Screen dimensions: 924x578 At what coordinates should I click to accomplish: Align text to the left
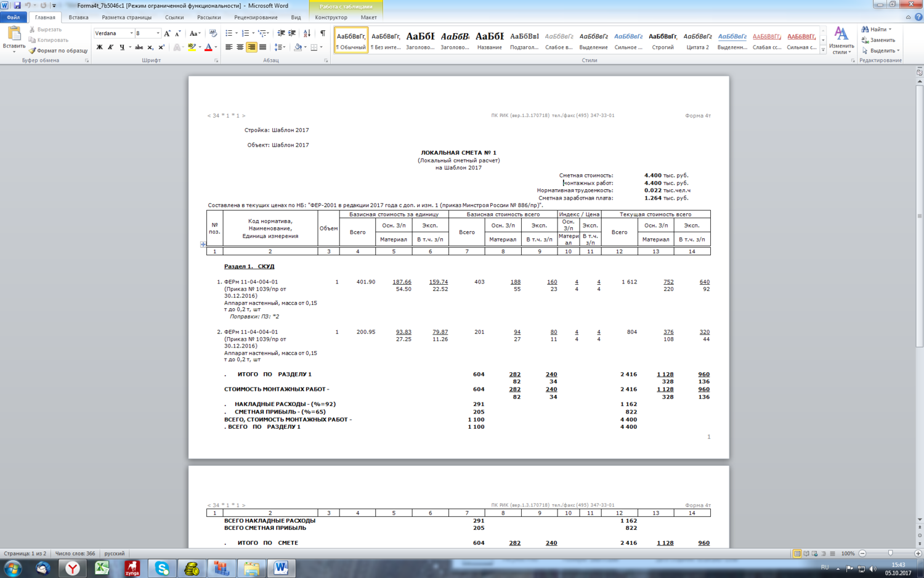(229, 47)
